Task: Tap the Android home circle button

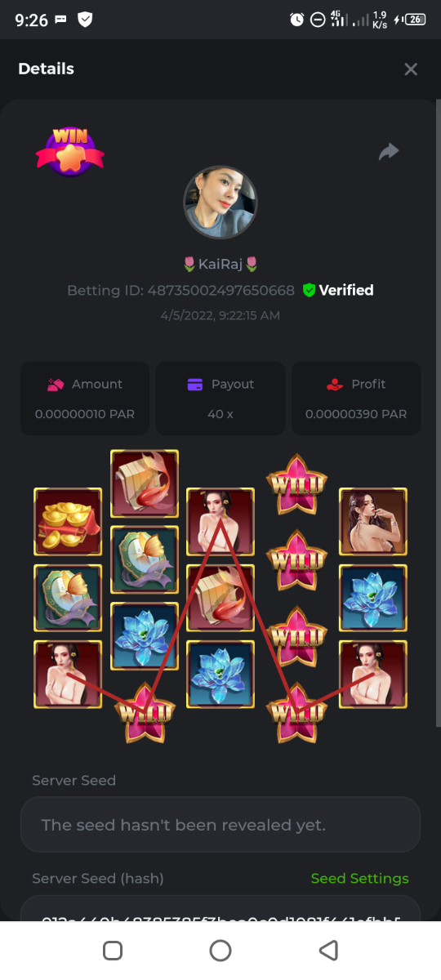Action: [x=220, y=951]
